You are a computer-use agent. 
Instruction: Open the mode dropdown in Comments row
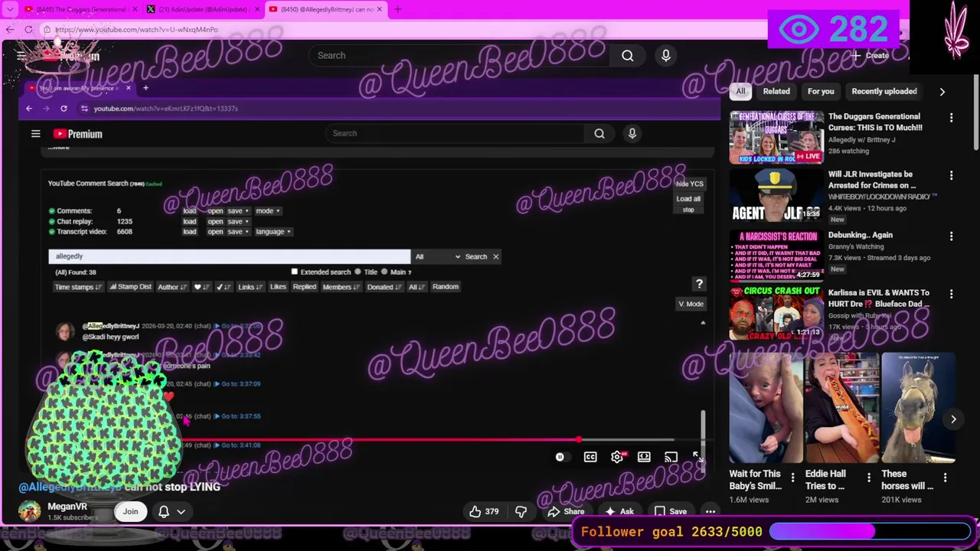(267, 211)
